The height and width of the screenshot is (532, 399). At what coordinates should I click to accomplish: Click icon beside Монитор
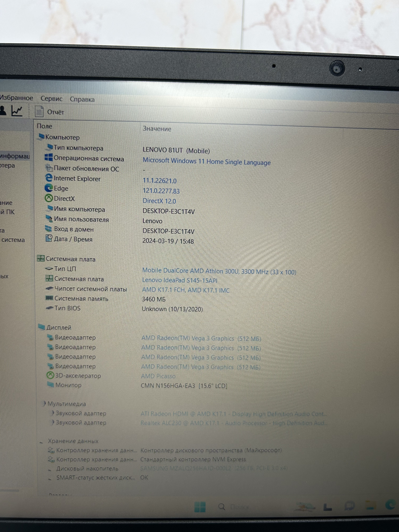point(51,384)
